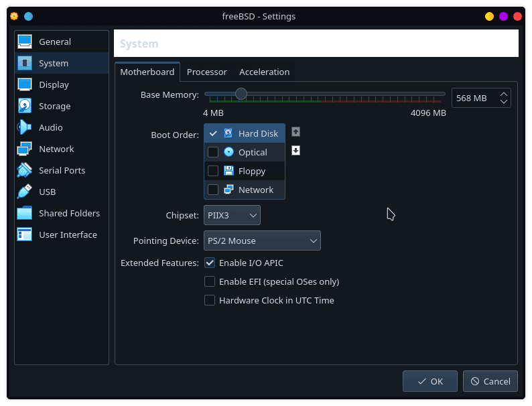Increase base memory with up arrow
Image resolution: width=532 pixels, height=406 pixels.
coord(504,94)
